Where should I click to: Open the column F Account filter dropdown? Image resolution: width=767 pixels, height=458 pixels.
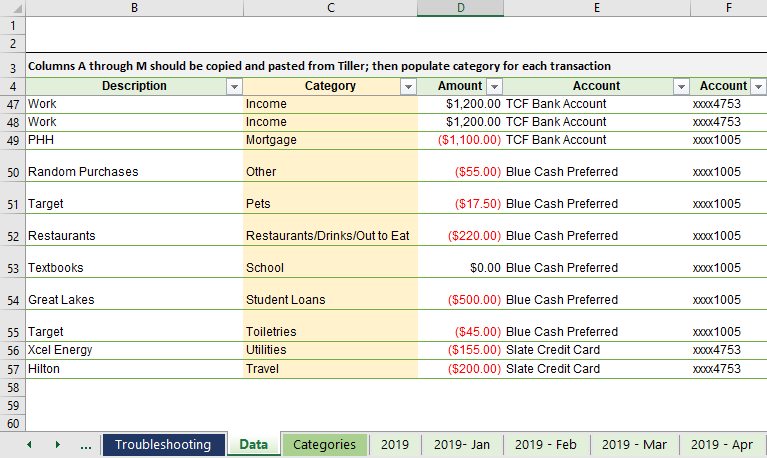(x=758, y=87)
